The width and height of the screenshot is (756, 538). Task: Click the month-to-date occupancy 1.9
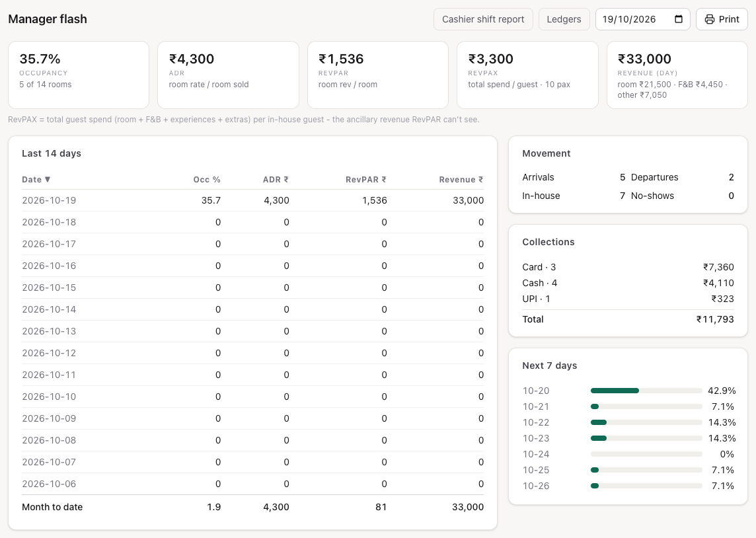[x=214, y=507]
